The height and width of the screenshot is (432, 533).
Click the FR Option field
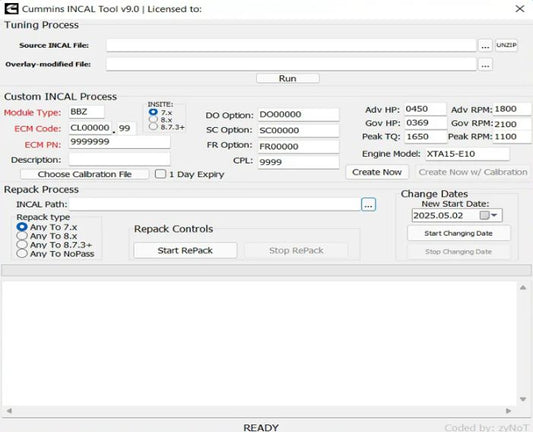click(298, 146)
